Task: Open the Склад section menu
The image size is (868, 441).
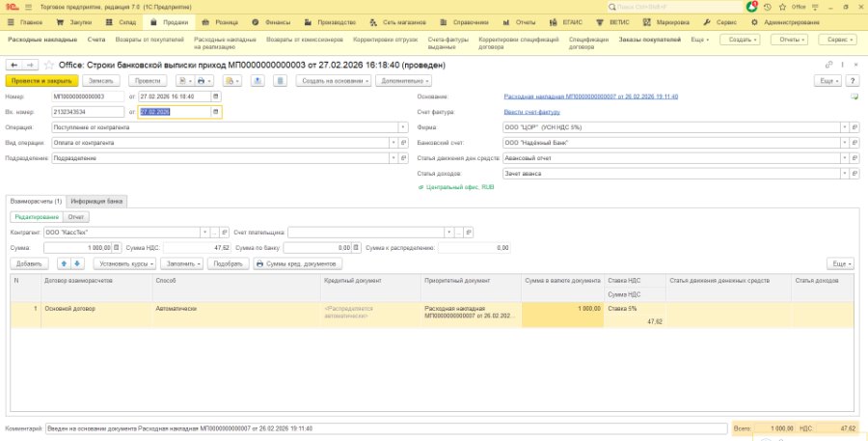Action: [122, 23]
